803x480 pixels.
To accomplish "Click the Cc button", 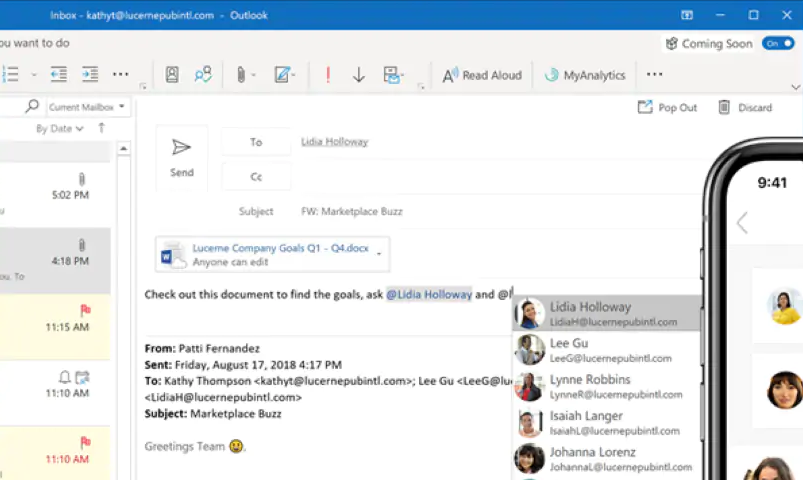I will point(256,177).
